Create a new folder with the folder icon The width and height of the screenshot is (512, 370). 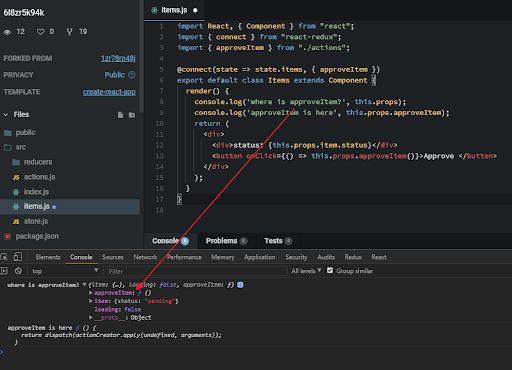click(x=132, y=115)
